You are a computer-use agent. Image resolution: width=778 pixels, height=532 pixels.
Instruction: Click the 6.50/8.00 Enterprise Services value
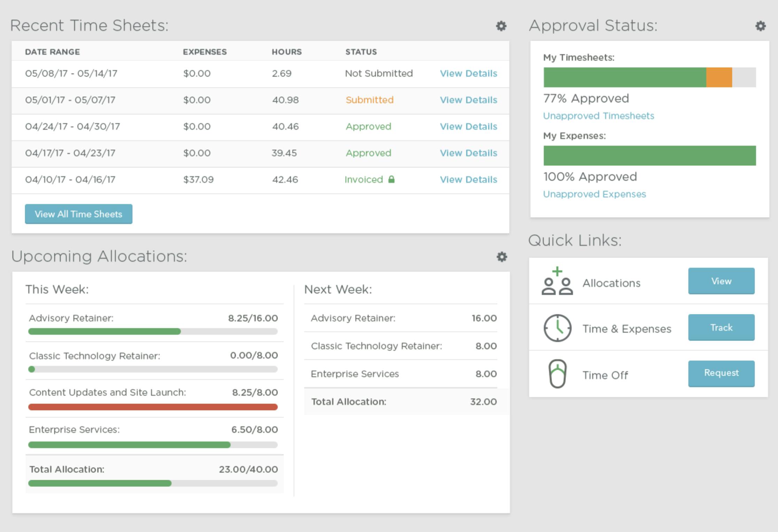tap(255, 430)
